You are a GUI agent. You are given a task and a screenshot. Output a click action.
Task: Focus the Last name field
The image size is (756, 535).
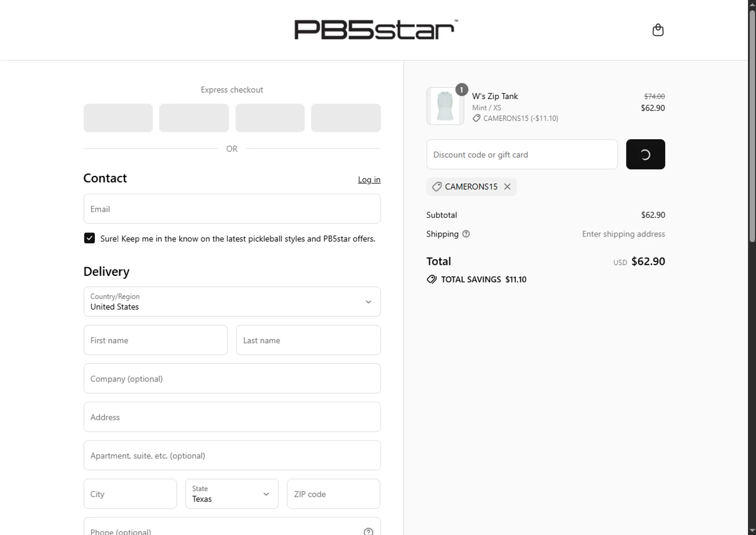point(308,340)
